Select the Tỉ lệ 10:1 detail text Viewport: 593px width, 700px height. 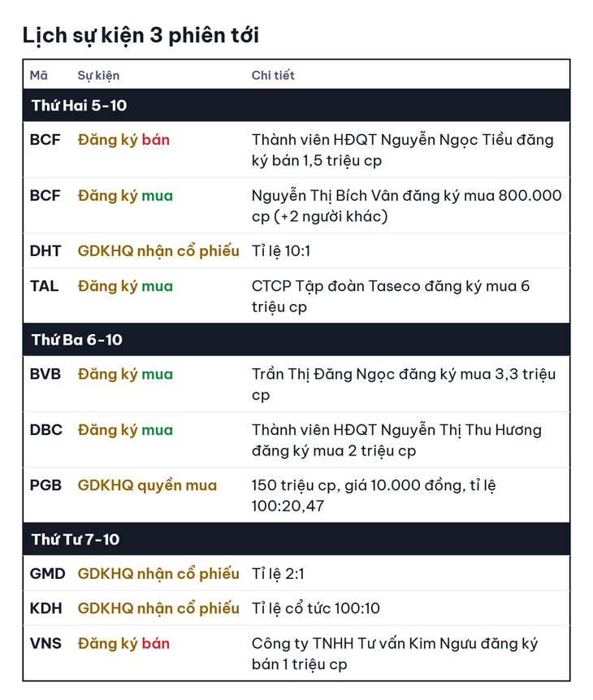(x=281, y=251)
